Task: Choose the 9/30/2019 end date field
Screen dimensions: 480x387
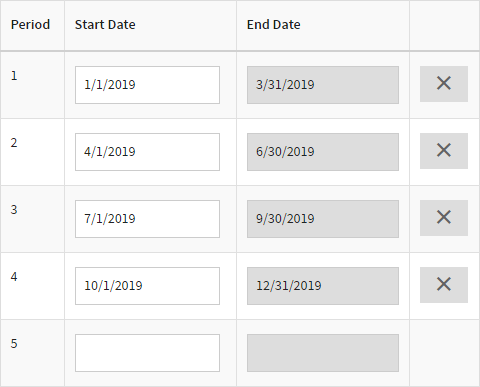Action: 323,219
